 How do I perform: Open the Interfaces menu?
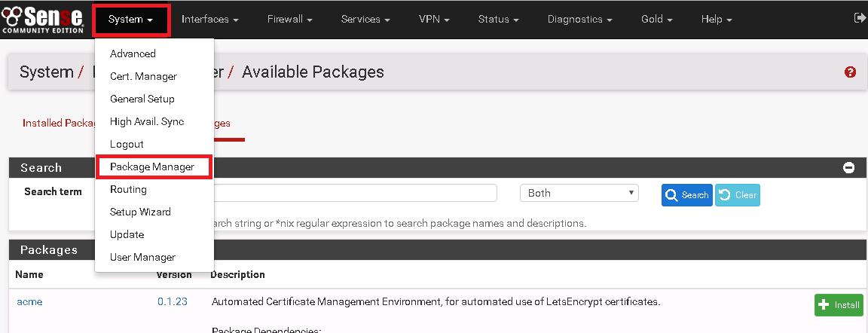(x=209, y=20)
